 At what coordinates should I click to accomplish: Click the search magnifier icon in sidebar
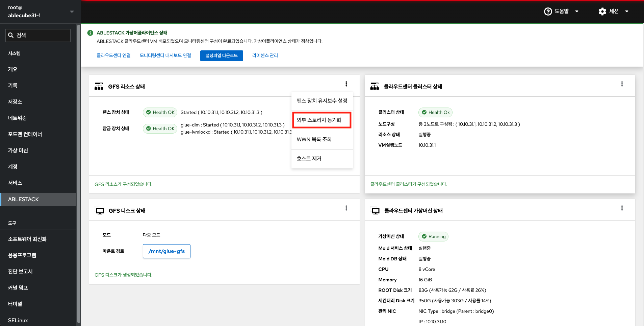pyautogui.click(x=11, y=35)
